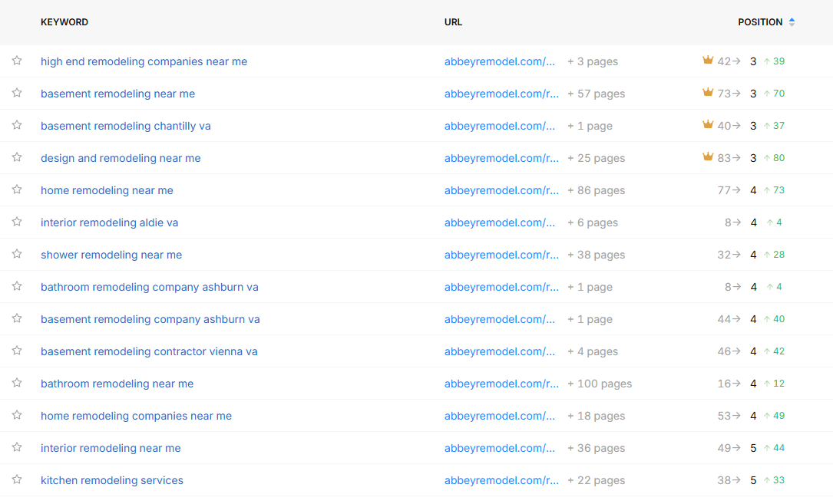Viewport: 833px width, 504px height.
Task: Click star icon beside 'home remodeling near me'
Action: click(17, 190)
